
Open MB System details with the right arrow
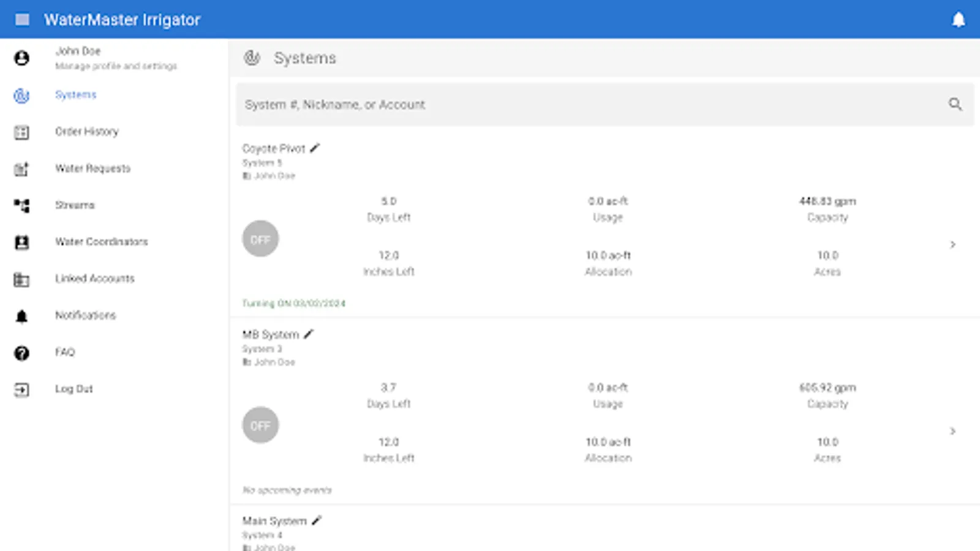(x=953, y=430)
